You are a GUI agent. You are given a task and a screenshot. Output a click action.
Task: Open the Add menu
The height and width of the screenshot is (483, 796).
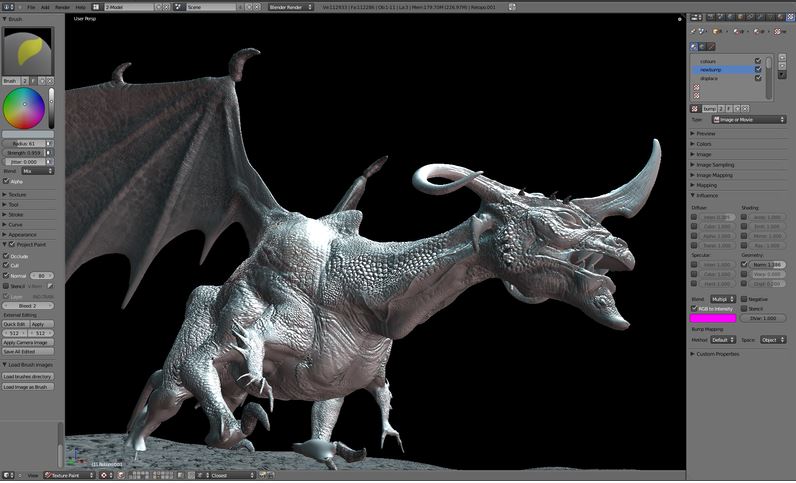coord(45,7)
